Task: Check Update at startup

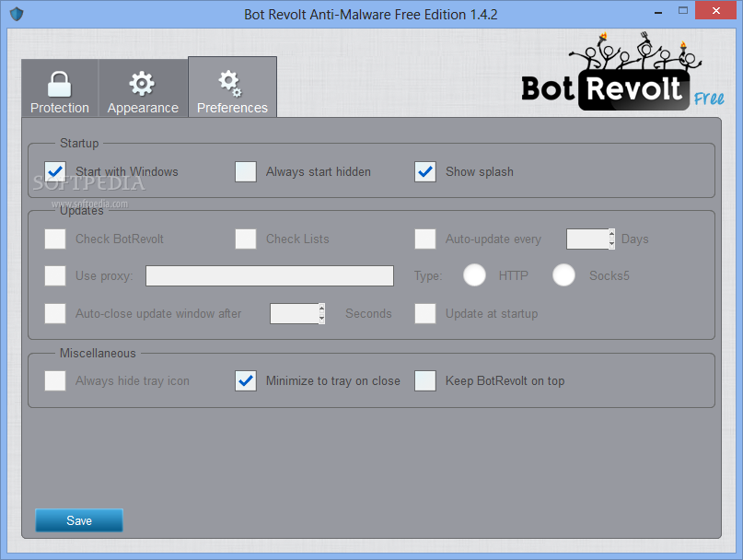Action: coord(425,313)
